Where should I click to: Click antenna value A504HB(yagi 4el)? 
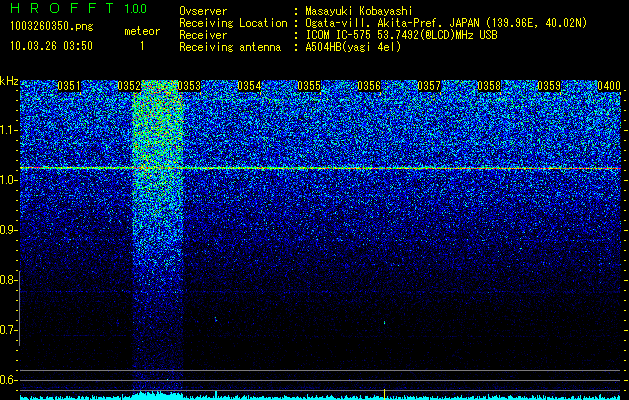[353, 47]
